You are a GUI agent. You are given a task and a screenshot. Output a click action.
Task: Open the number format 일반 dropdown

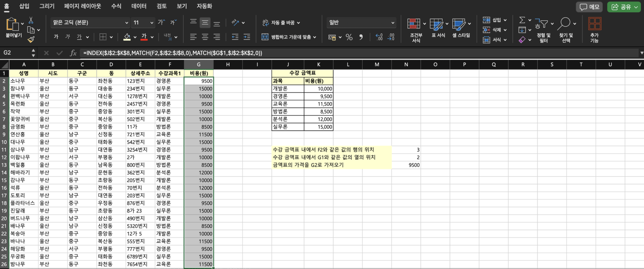tap(393, 23)
